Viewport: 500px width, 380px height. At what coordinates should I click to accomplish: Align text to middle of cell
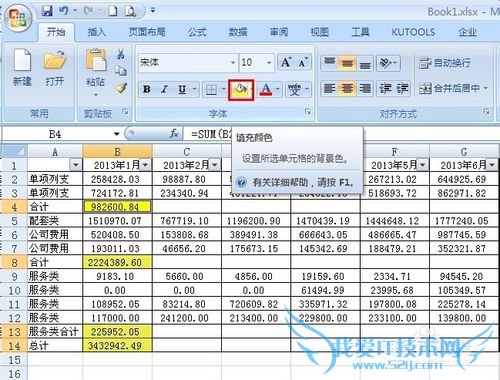[347, 63]
